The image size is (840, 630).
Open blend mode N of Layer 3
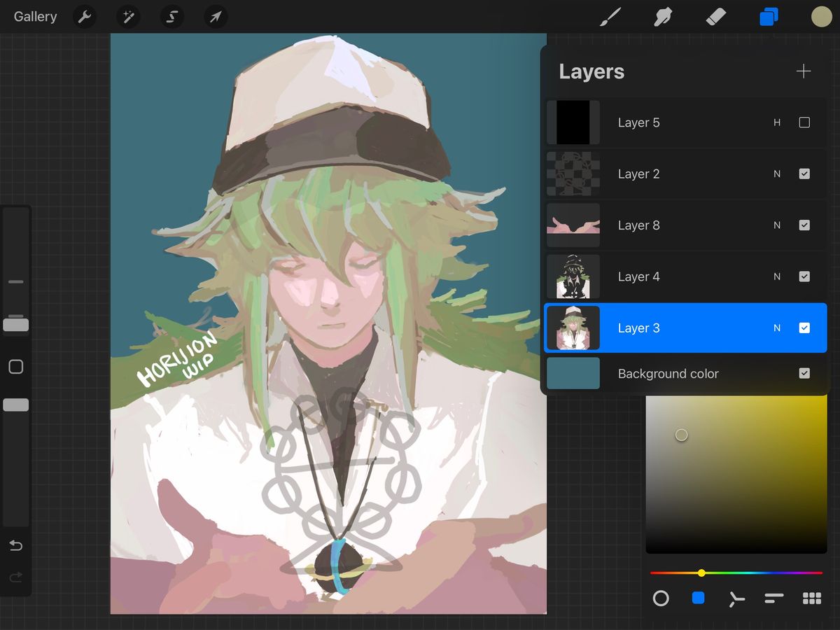777,328
